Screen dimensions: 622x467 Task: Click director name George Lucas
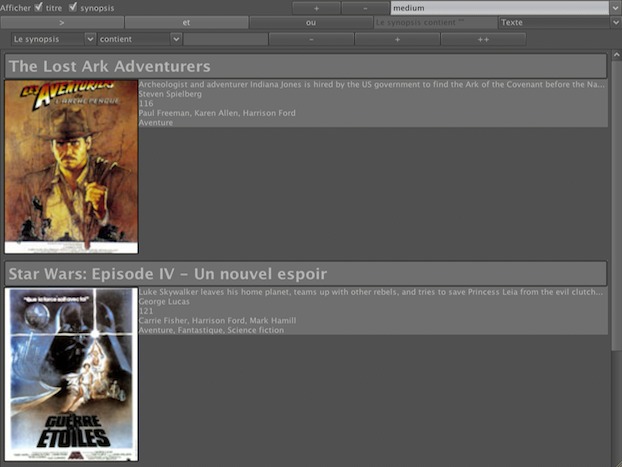pos(164,302)
